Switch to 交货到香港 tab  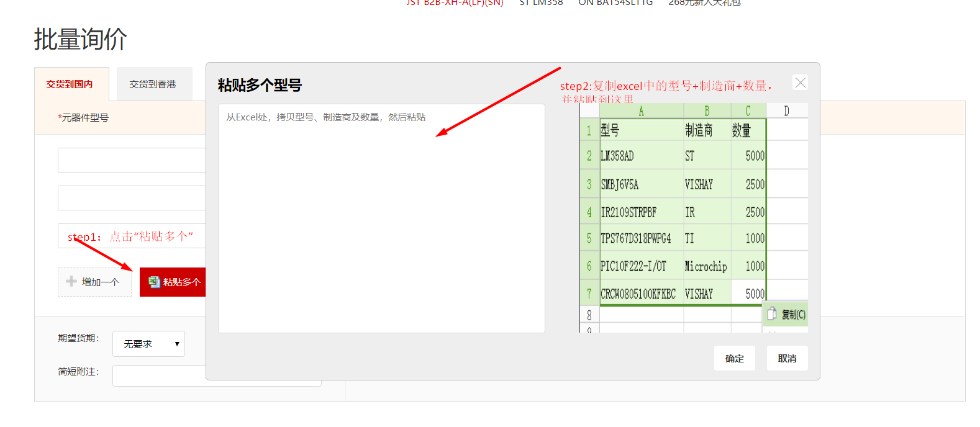click(154, 84)
